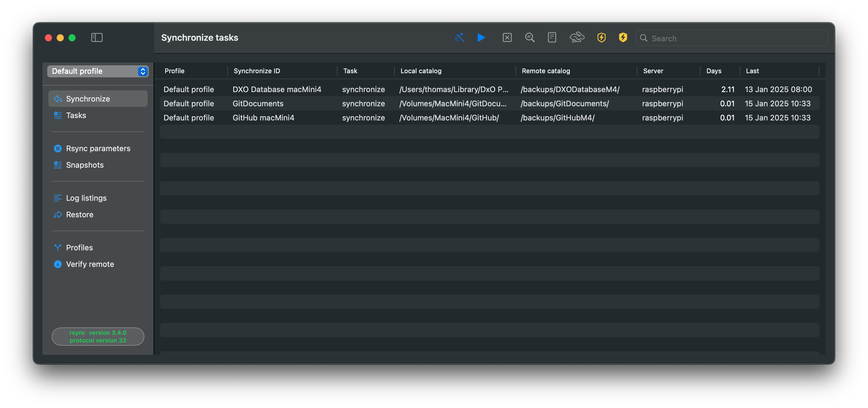Click the boxed X abort icon
This screenshot has height=408, width=868.
[x=507, y=37]
